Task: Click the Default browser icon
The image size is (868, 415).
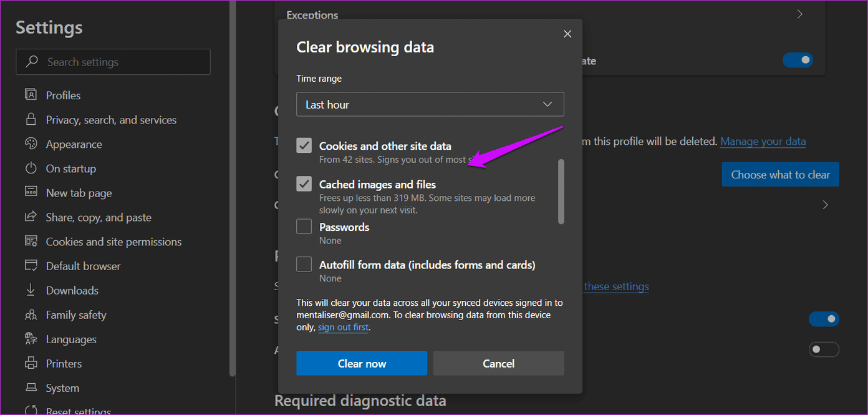Action: [x=31, y=265]
